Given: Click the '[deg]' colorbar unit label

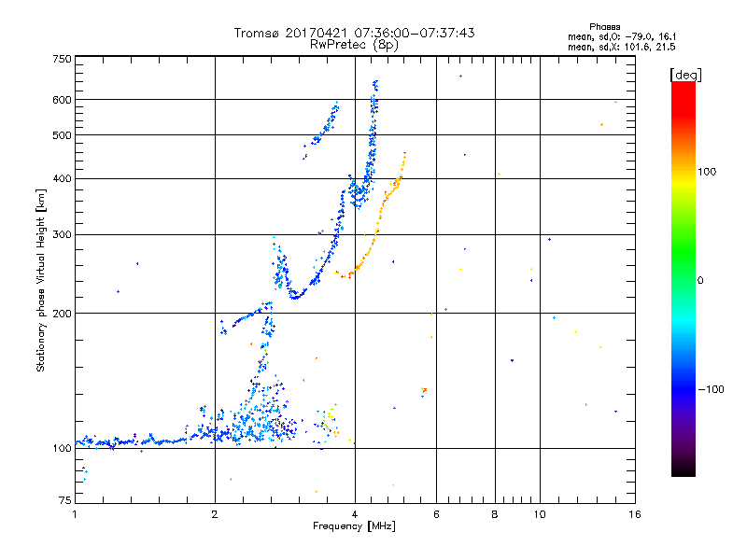Looking at the screenshot, I should tap(685, 75).
